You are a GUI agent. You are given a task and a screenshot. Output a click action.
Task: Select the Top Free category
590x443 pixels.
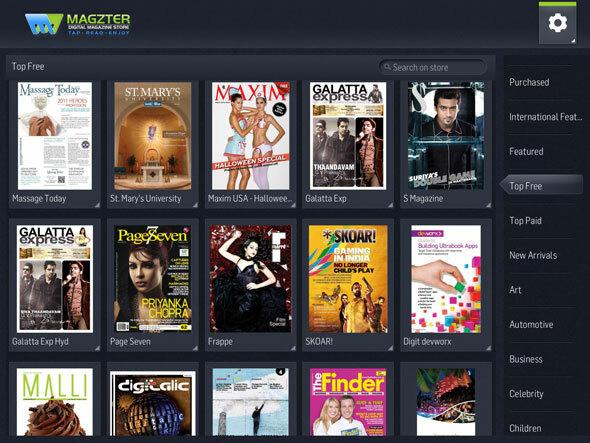point(542,185)
